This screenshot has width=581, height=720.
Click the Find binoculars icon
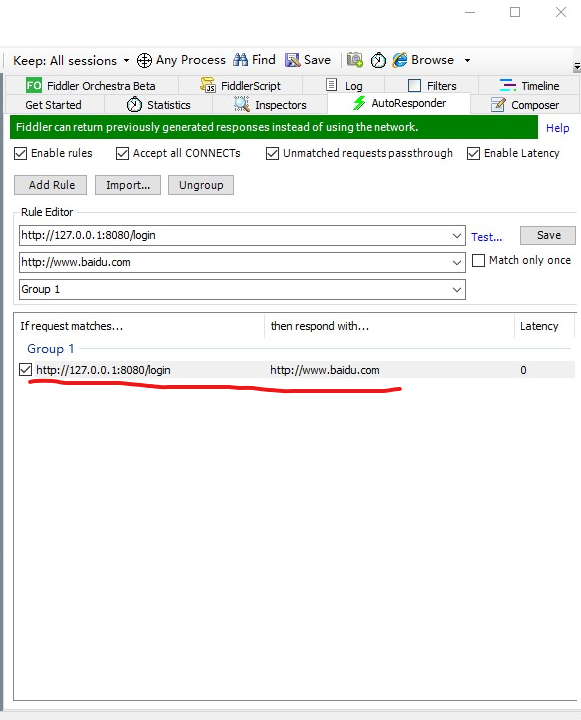(240, 60)
